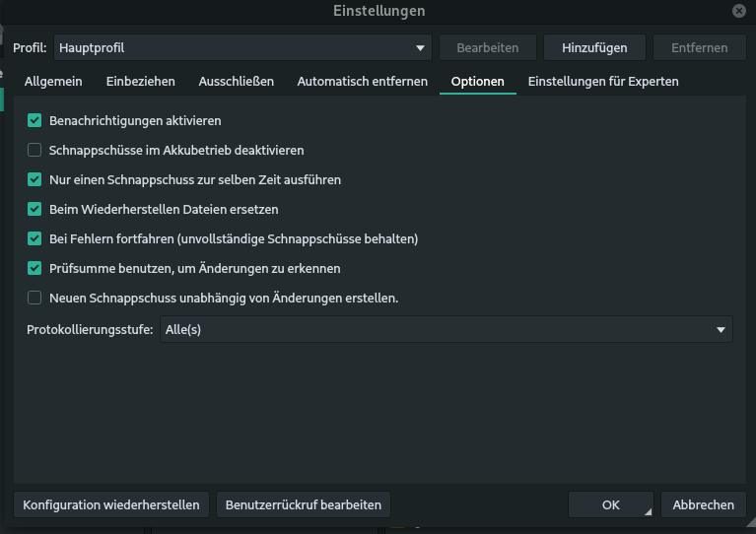Toggle Bei Fehlern fortfahren checkbox

point(34,238)
